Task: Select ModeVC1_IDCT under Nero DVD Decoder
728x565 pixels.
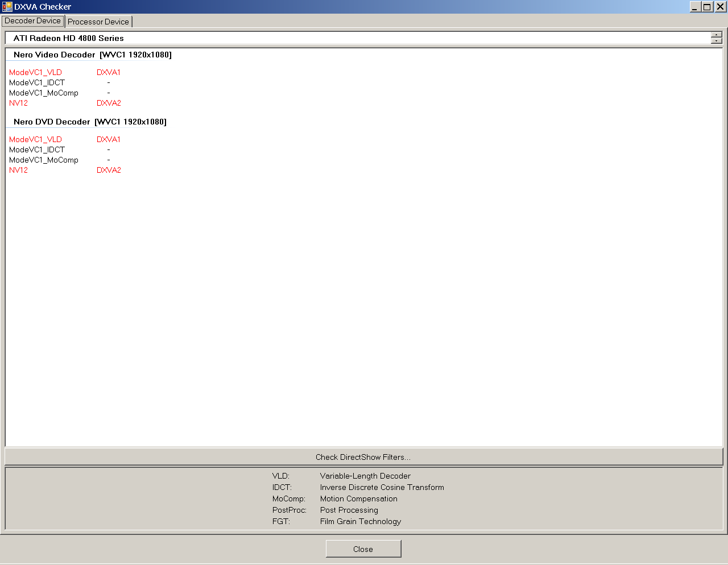Action: (37, 149)
